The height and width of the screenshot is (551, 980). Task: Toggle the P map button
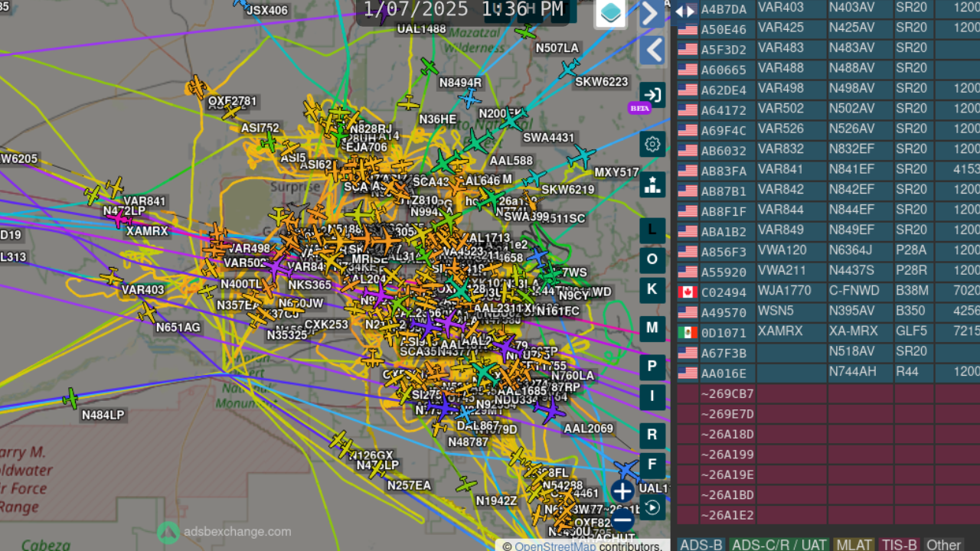pos(652,367)
